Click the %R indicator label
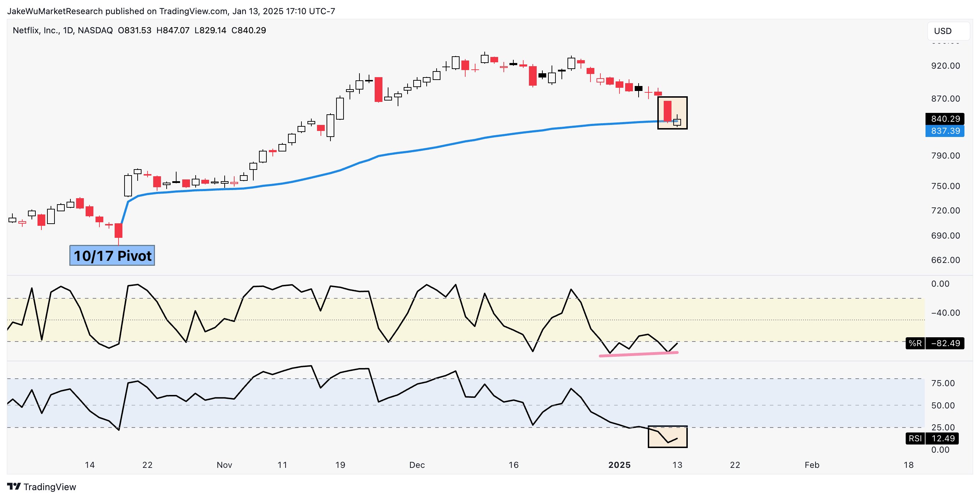This screenshot has height=499, width=980. [915, 343]
